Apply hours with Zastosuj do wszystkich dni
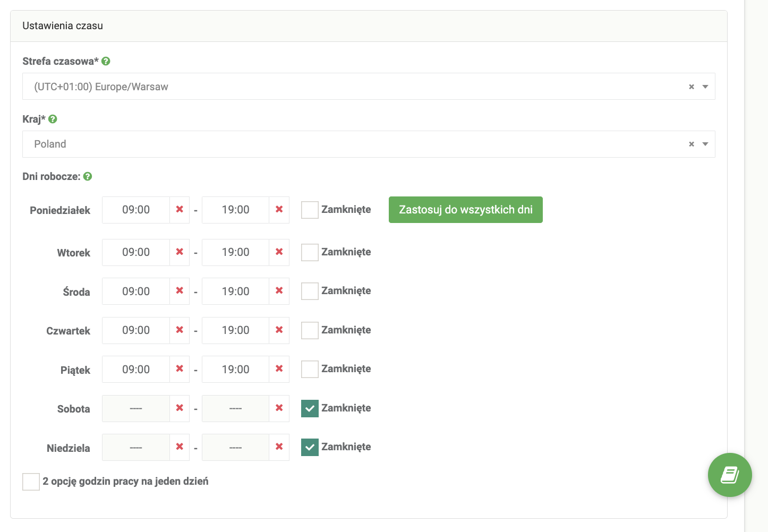The height and width of the screenshot is (532, 768). pyautogui.click(x=466, y=210)
